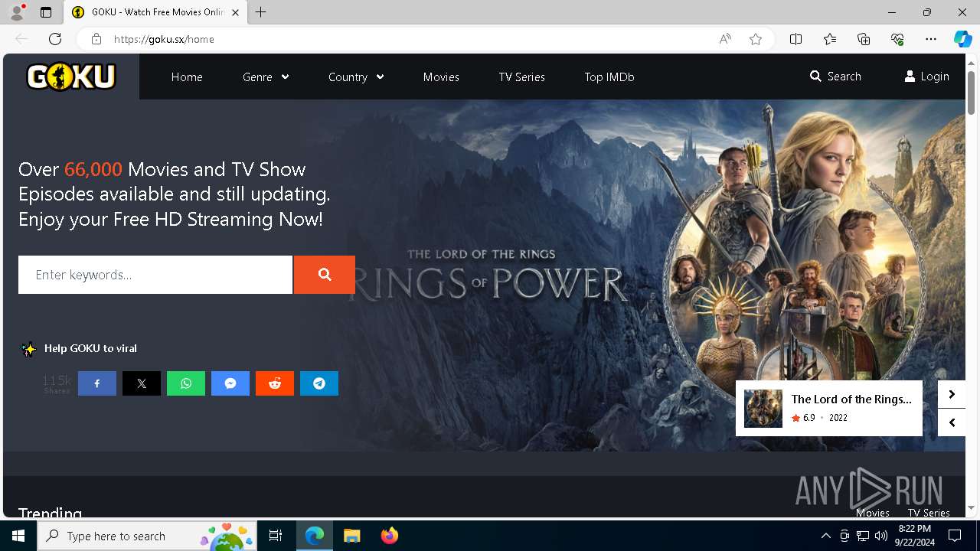Open the Login link

pyautogui.click(x=926, y=77)
